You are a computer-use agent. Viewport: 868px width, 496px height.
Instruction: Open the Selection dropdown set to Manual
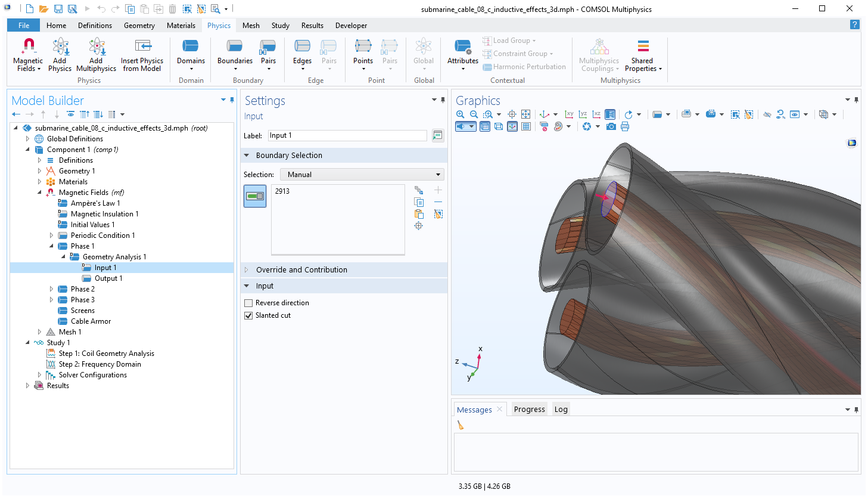(362, 175)
